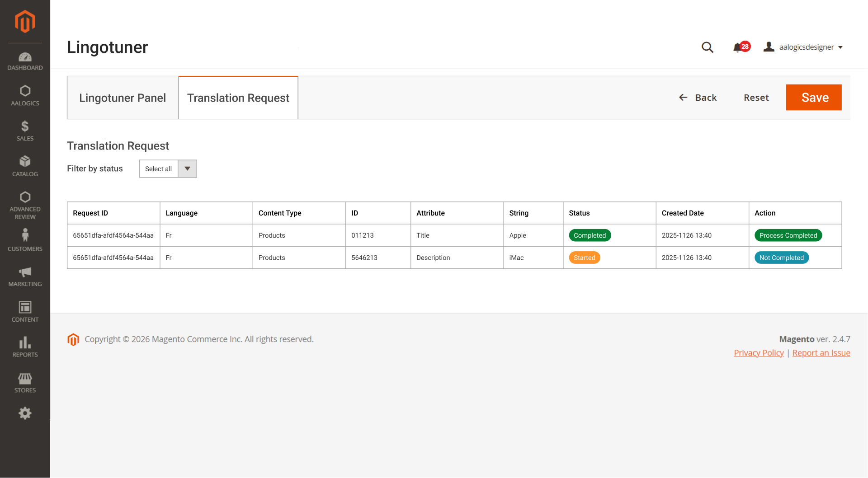Viewport: 868px width, 478px height.
Task: Click the footer Magento logo icon
Action: pyautogui.click(x=73, y=339)
